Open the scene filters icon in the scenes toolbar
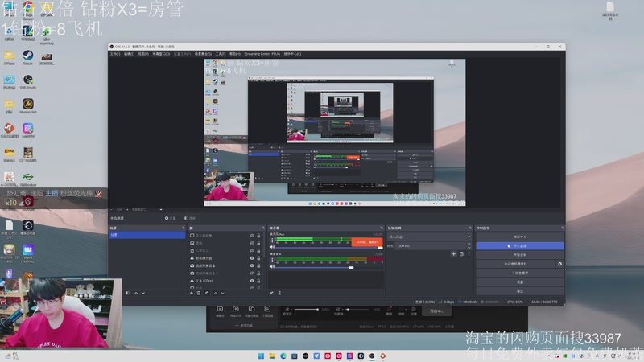The width and height of the screenshot is (644, 362). 128,293
